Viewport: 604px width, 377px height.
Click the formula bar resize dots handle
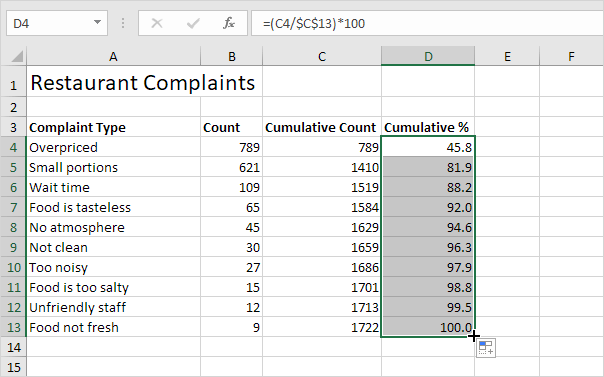pos(123,23)
